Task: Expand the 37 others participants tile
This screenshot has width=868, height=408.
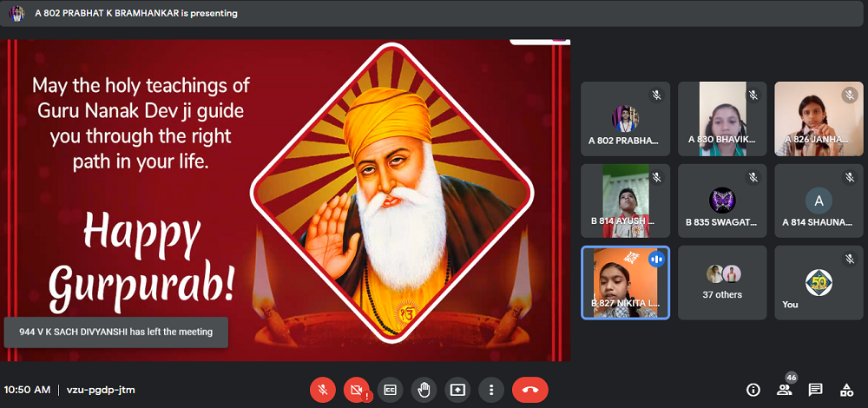Action: (722, 282)
